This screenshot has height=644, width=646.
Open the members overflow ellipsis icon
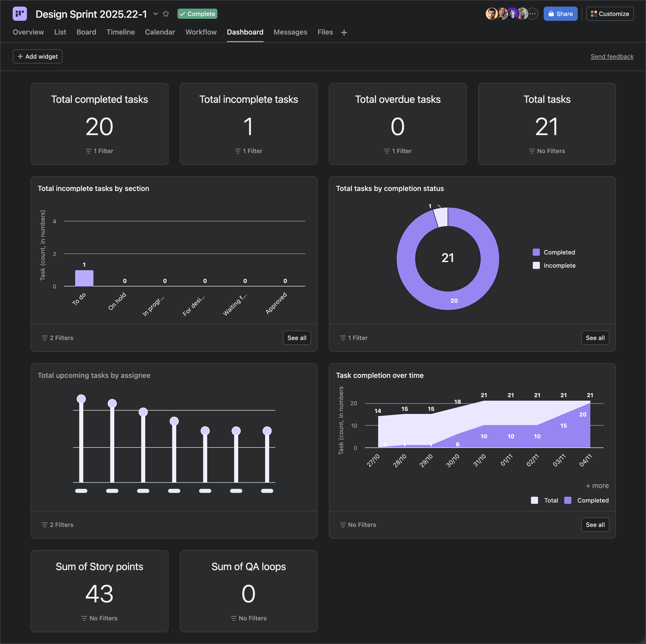[533, 14]
